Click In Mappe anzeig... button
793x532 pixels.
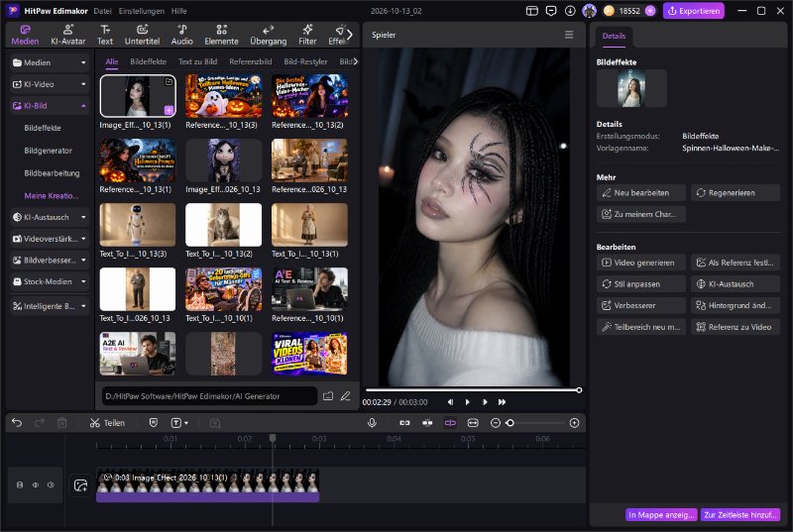pos(661,515)
